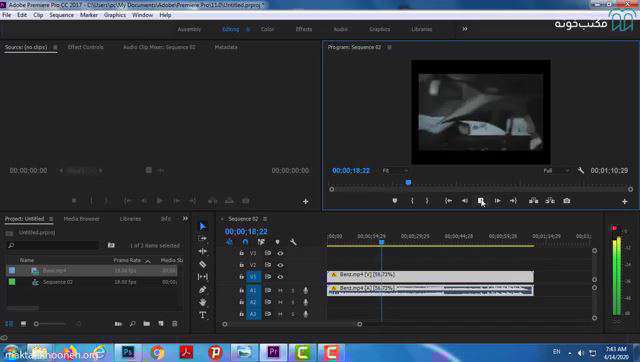This screenshot has height=362, width=640.
Task: Click the Lift button
Action: point(533,201)
